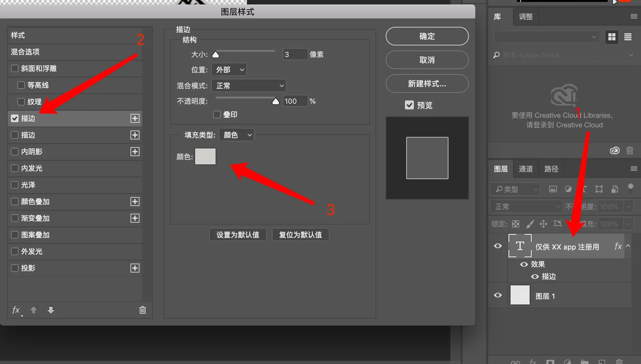
Task: Switch to the 通道 tab
Action: (526, 169)
